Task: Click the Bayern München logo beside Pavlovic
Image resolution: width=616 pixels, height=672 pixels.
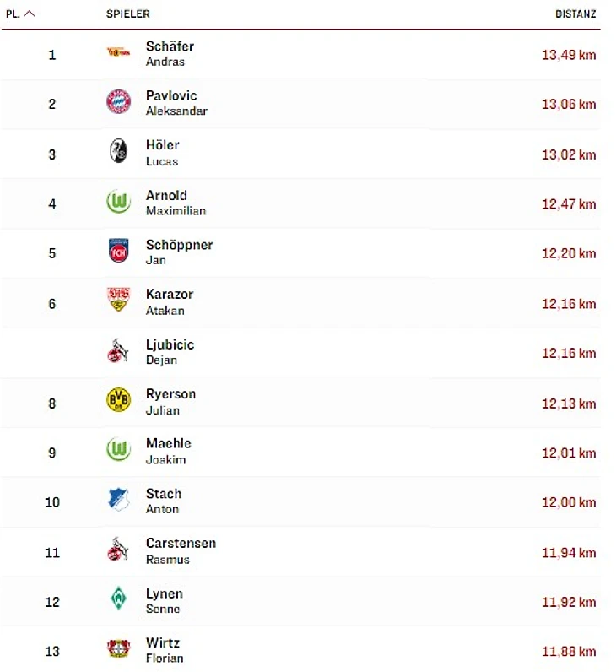Action: [118, 102]
